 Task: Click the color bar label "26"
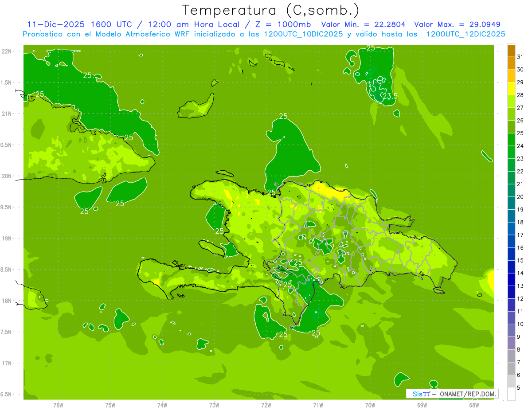(520, 121)
